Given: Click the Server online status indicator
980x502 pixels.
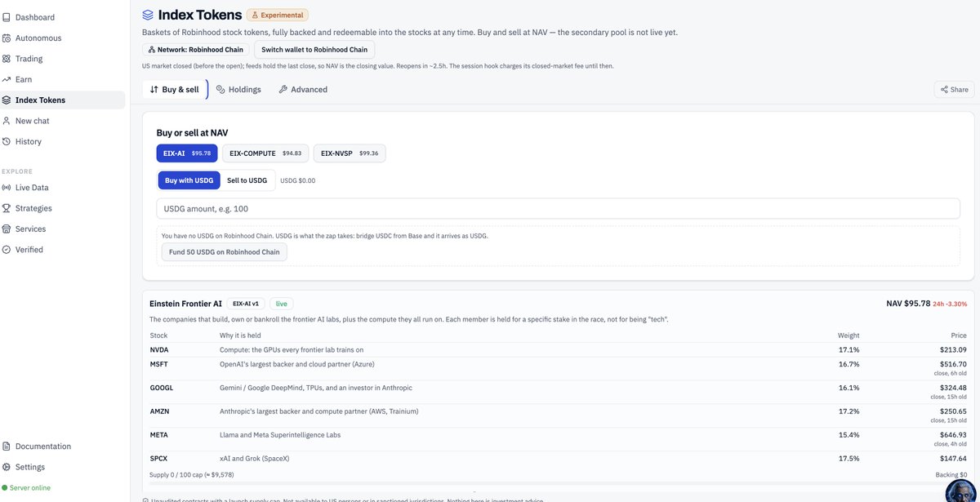Looking at the screenshot, I should click(x=26, y=487).
